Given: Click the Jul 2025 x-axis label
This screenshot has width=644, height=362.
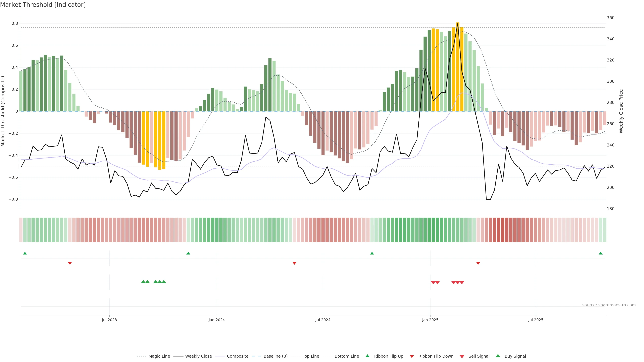Looking at the screenshot, I should pyautogui.click(x=535, y=320).
